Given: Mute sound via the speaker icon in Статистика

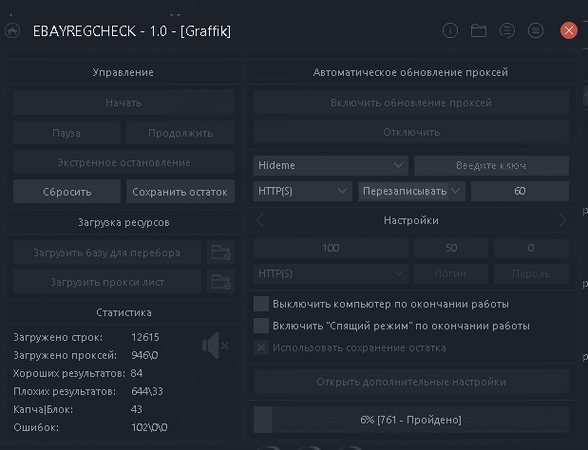Looking at the screenshot, I should [x=215, y=345].
